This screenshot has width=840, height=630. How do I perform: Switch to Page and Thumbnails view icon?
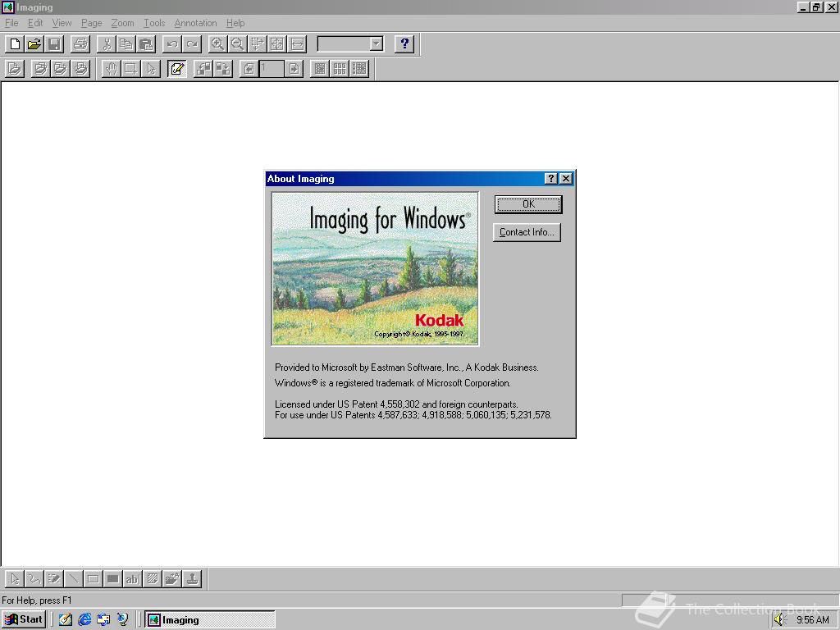point(359,69)
